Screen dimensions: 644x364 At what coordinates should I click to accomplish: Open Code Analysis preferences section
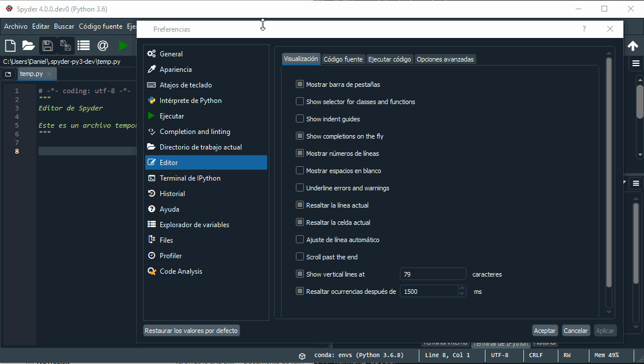206,271
